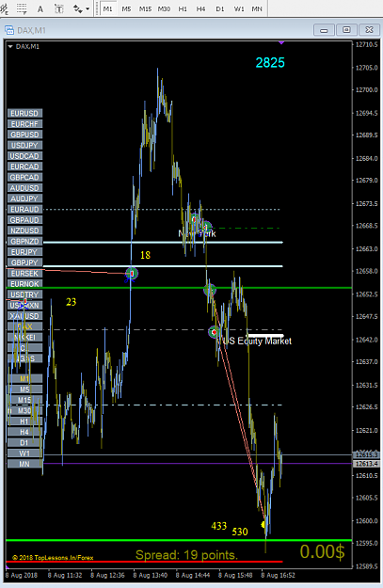This screenshot has width=383, height=588.
Task: Load the USDJPY symbol button
Action: 24,145
